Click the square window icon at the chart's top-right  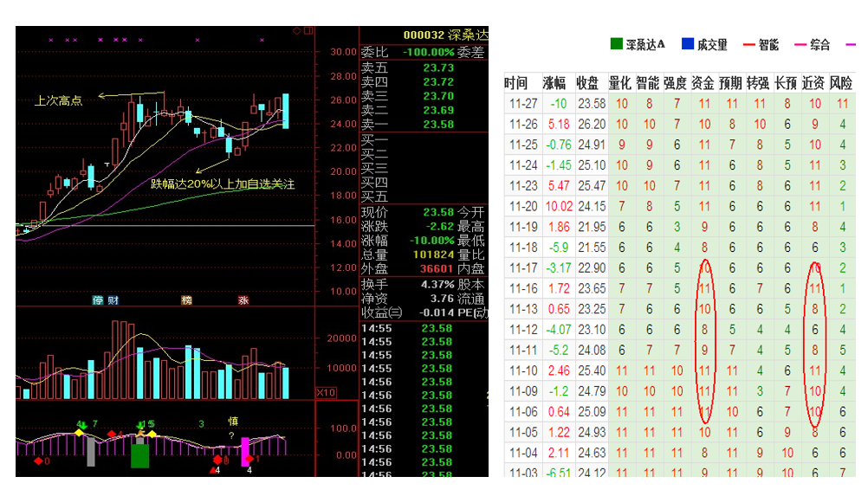[x=308, y=31]
